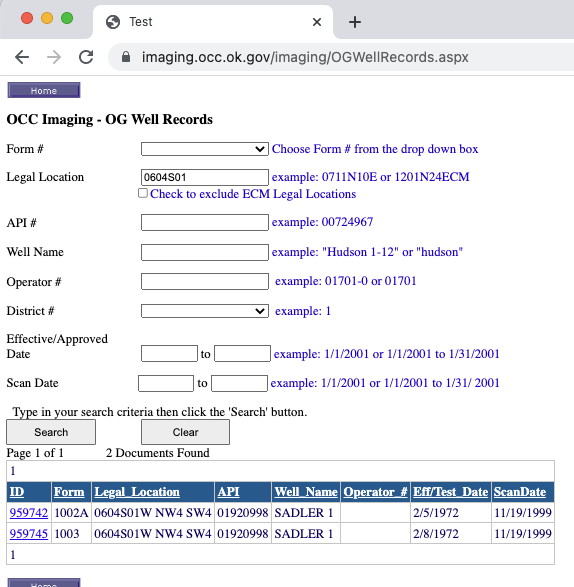Open the Form # dropdown
Viewport: 574px width, 587px height.
205,149
